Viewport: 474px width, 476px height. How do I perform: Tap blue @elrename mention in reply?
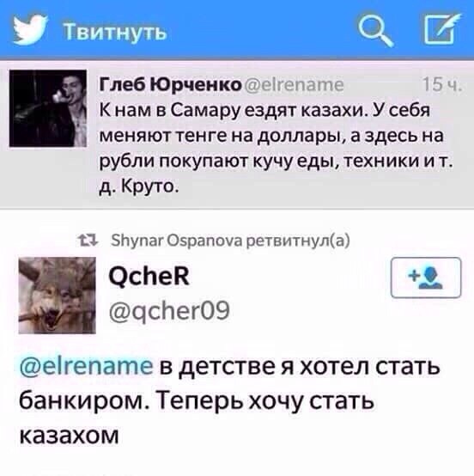[86, 365]
